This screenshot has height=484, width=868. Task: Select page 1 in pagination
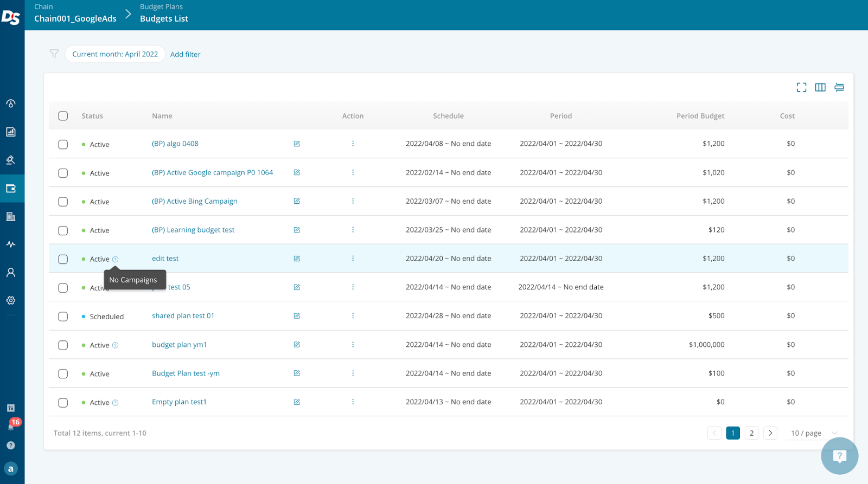tap(733, 433)
